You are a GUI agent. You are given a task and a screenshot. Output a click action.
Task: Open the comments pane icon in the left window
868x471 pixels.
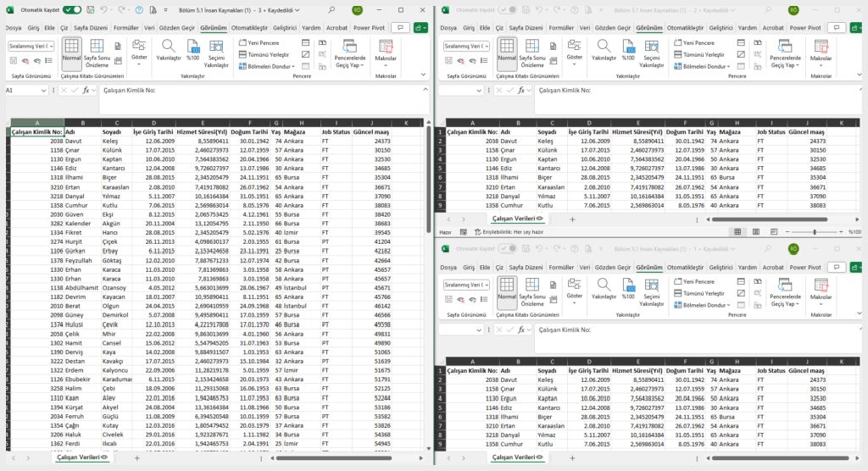point(400,28)
